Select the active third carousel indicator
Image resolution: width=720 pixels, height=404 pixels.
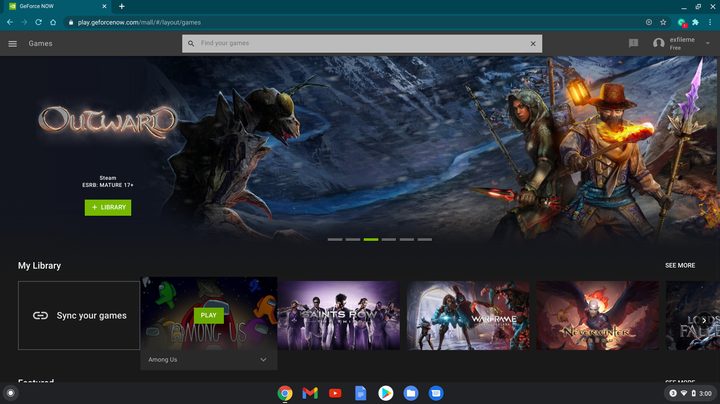pos(371,240)
